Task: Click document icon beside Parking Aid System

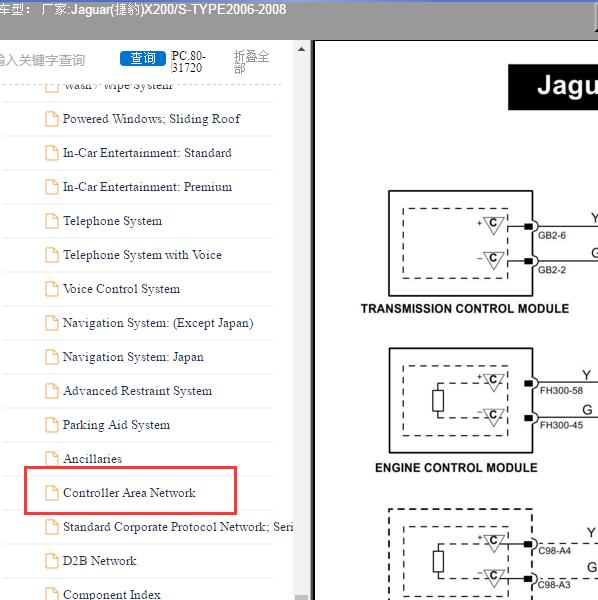Action: (52, 425)
